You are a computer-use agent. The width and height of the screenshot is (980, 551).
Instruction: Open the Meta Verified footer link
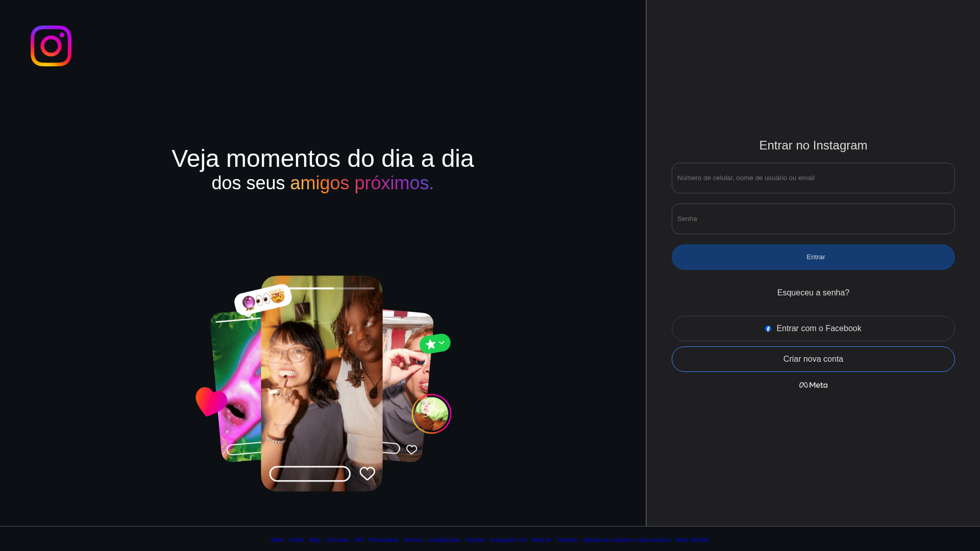pos(692,540)
